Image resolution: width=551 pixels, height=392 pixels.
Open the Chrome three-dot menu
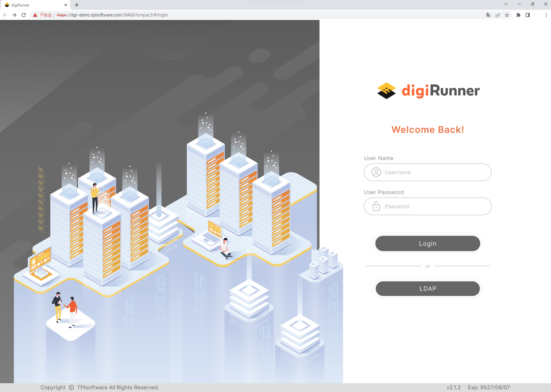546,15
